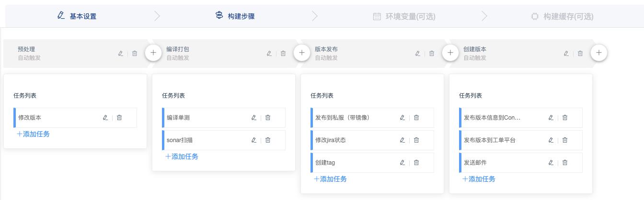Viewport: 644px width, 200px height.
Task: Delete the 修改版本 task
Action: tap(119, 118)
